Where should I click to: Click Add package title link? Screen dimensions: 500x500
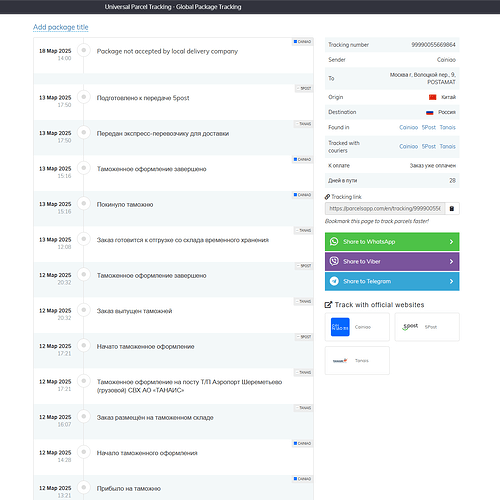pos(61,27)
